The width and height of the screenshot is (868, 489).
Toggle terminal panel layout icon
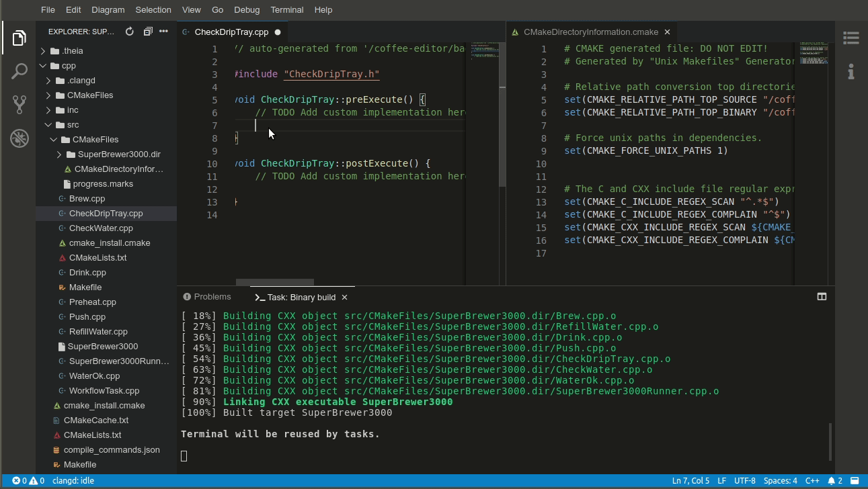[x=822, y=296]
